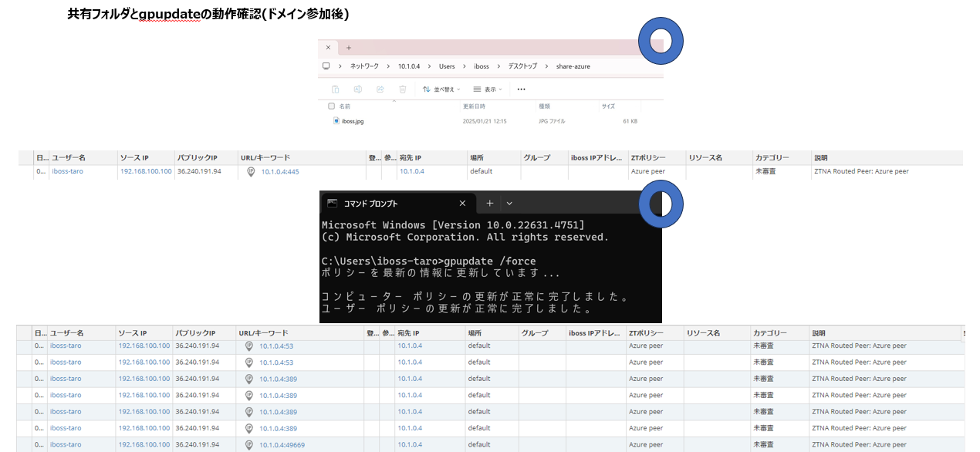Image resolution: width=980 pixels, height=452 pixels.
Task: Expand the chevron after Users in the address bar
Action: [465, 66]
